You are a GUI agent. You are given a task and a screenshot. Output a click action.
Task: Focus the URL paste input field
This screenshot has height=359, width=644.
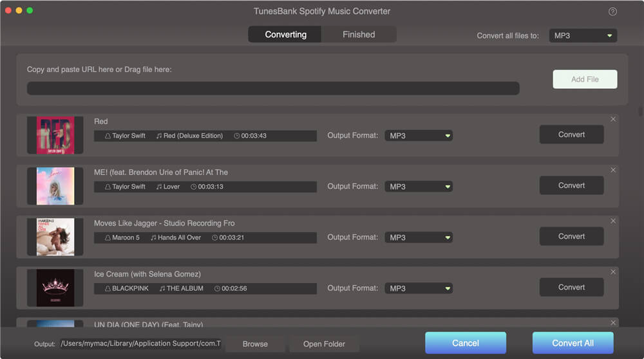click(273, 88)
